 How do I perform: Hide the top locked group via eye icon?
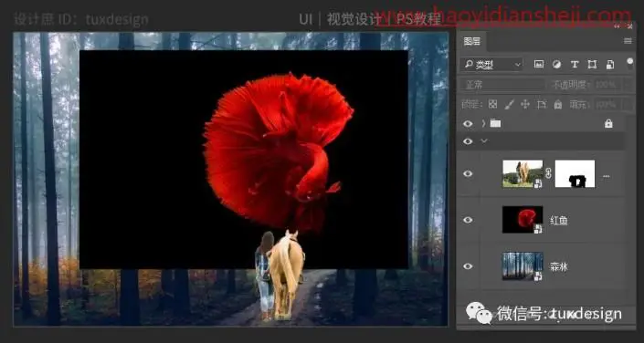[468, 123]
